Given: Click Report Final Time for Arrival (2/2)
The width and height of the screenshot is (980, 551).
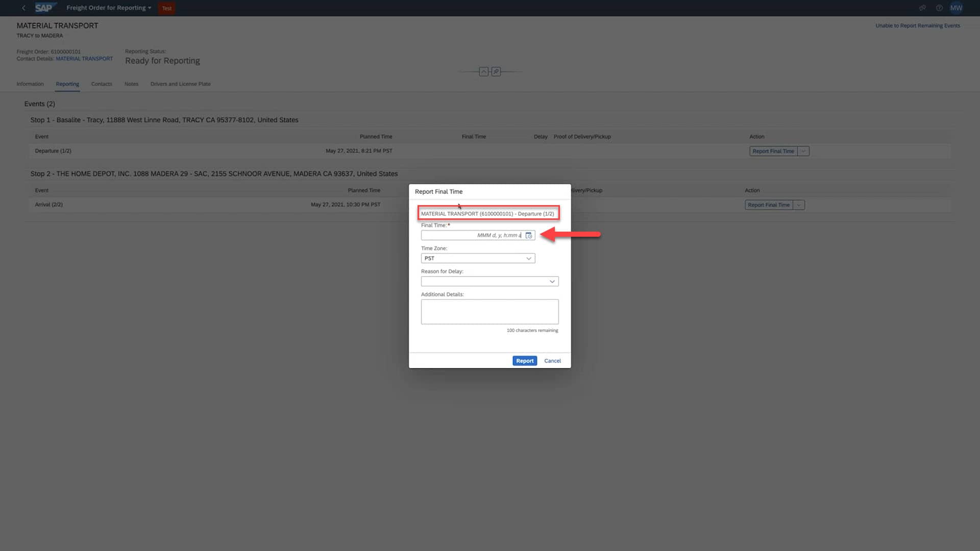Looking at the screenshot, I should click(x=768, y=205).
